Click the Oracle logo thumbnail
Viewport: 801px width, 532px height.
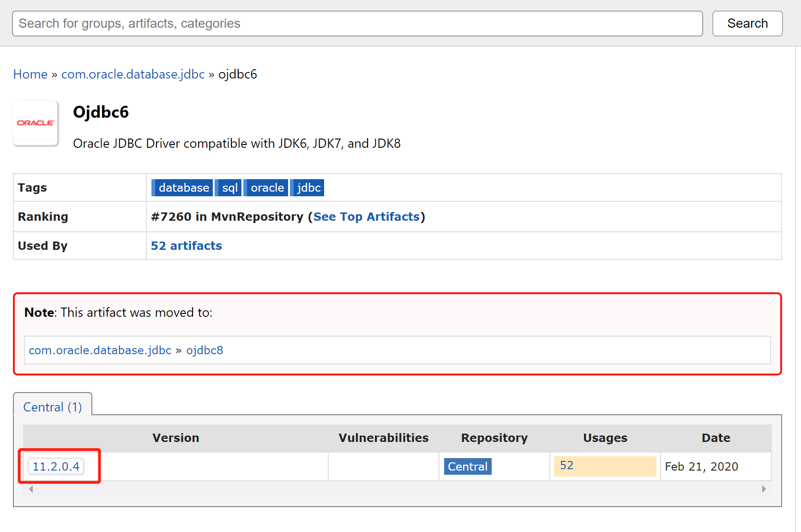pyautogui.click(x=36, y=123)
